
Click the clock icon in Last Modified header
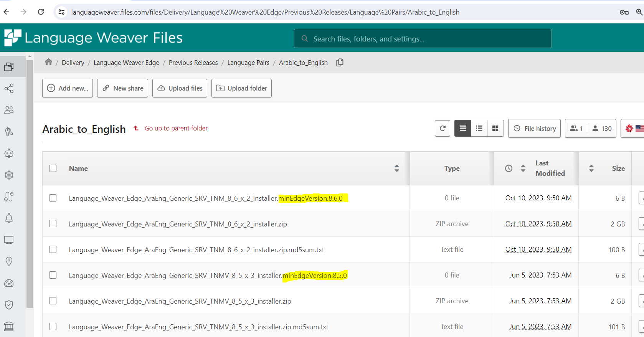coord(509,168)
